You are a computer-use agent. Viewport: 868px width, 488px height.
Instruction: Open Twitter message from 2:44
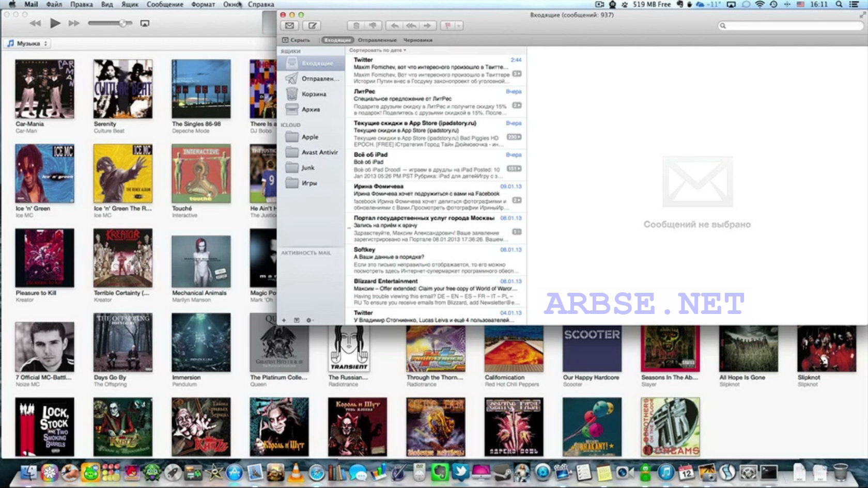tap(436, 70)
